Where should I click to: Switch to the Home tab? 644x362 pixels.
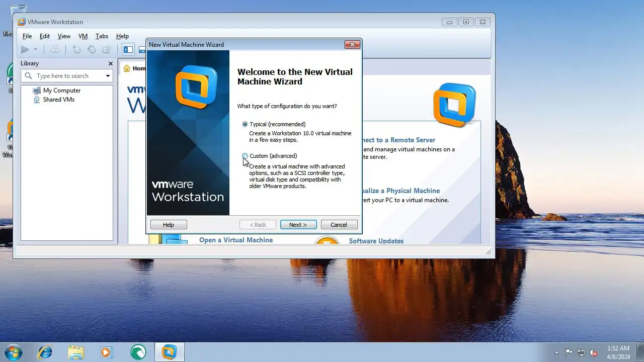(x=134, y=68)
